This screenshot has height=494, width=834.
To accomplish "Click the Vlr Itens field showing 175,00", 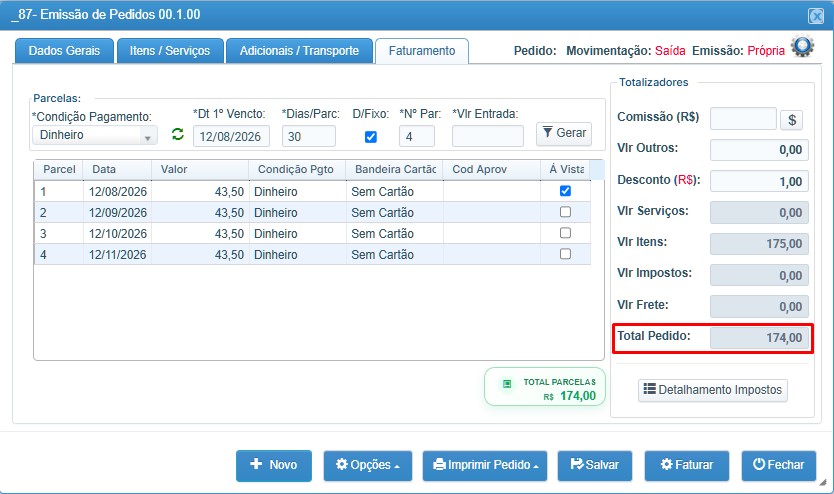I will (759, 244).
